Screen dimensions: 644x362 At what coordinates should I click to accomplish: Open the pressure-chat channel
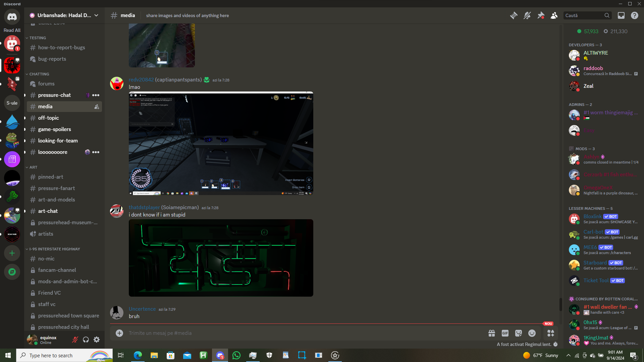point(54,95)
